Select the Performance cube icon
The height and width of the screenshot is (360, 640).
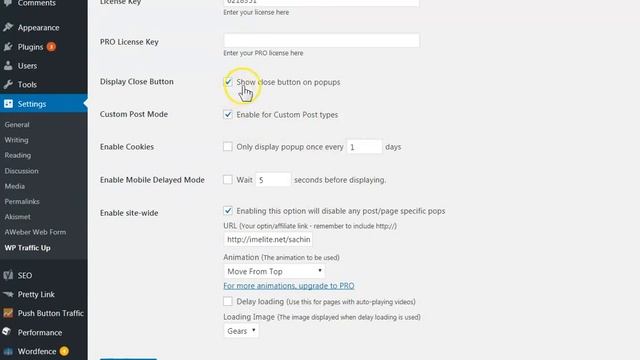7,332
